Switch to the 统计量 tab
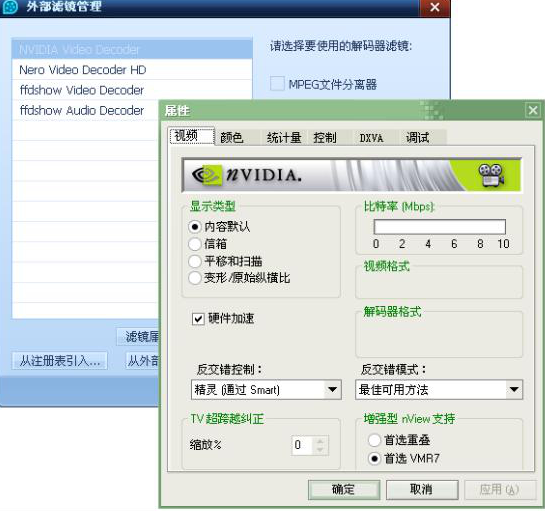This screenshot has width=545, height=511. pyautogui.click(x=284, y=138)
